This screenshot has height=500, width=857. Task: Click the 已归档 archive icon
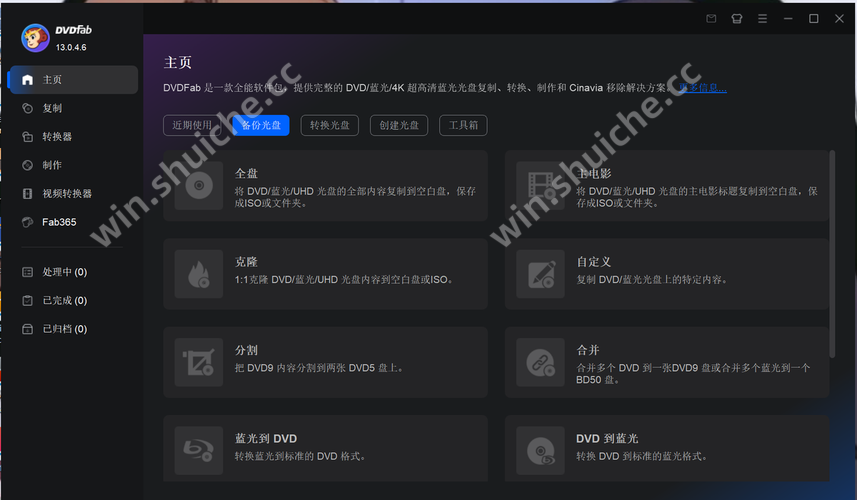click(27, 329)
